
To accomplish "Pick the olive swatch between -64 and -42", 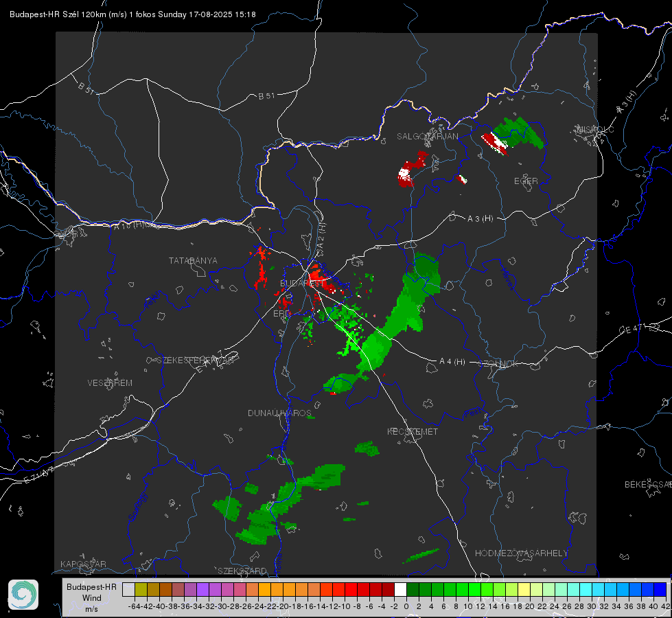I will tap(141, 589).
